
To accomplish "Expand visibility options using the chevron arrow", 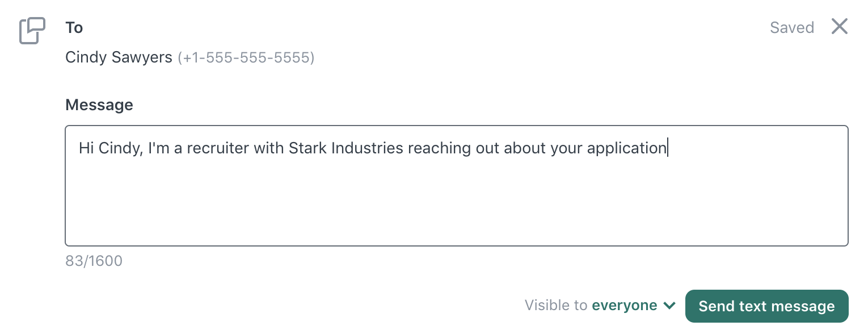I will pos(669,306).
